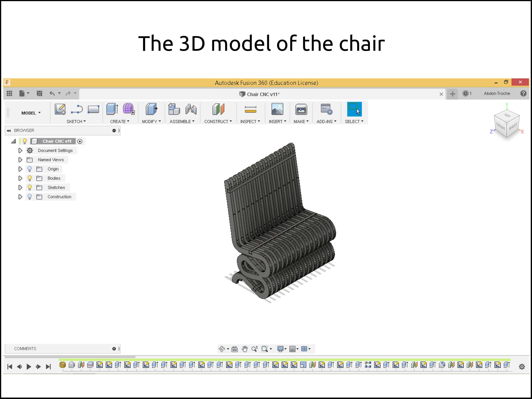Click the Save icon in the top bar

pos(39,93)
